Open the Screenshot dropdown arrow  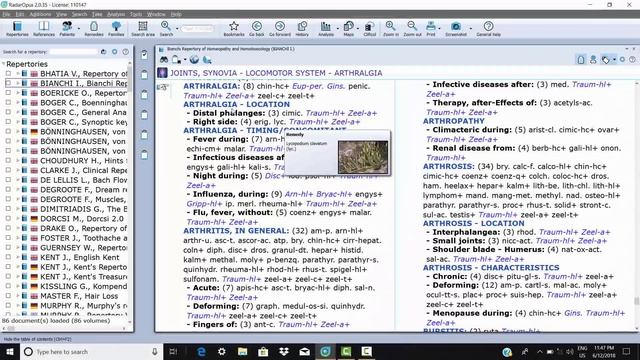point(470,28)
